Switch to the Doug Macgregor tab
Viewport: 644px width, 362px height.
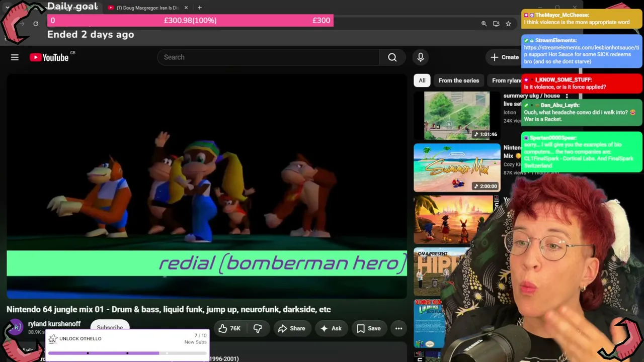pyautogui.click(x=147, y=8)
